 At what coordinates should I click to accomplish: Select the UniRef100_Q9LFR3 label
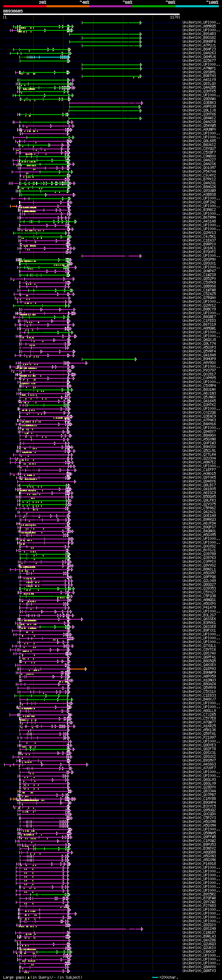(x=199, y=501)
